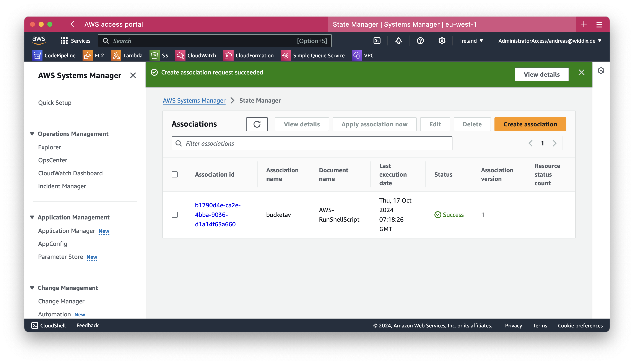Viewport: 634px width, 364px height.
Task: Click the Delete association button
Action: click(x=472, y=124)
